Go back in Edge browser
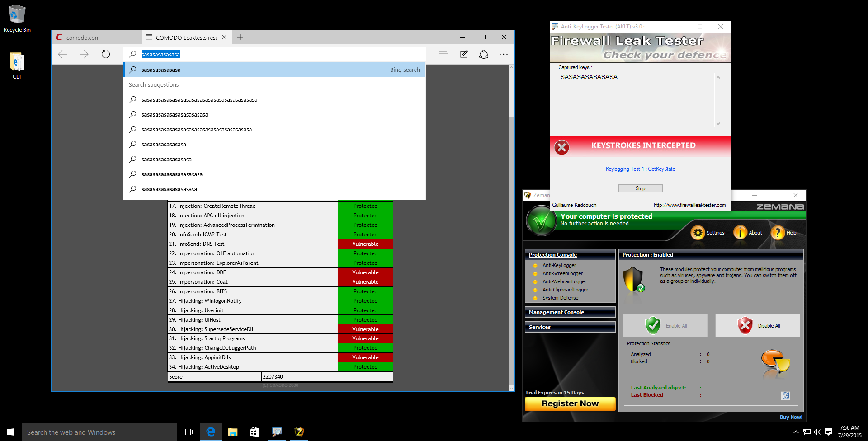 (62, 54)
